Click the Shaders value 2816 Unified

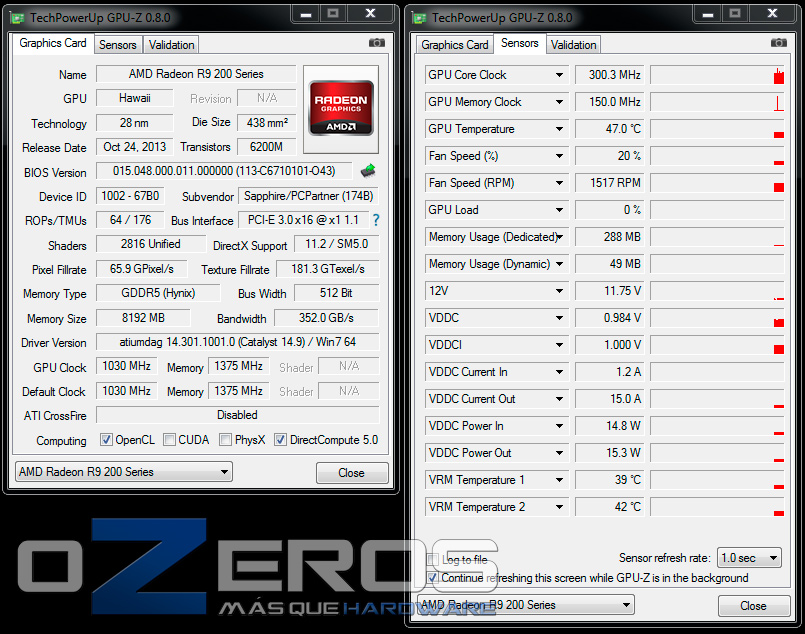tap(151, 244)
